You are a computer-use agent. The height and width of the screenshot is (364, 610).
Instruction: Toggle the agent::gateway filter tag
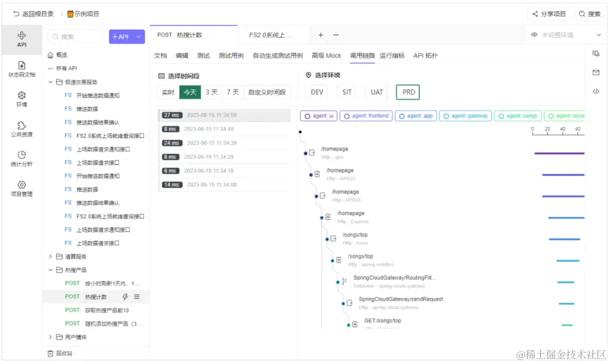pyautogui.click(x=465, y=116)
